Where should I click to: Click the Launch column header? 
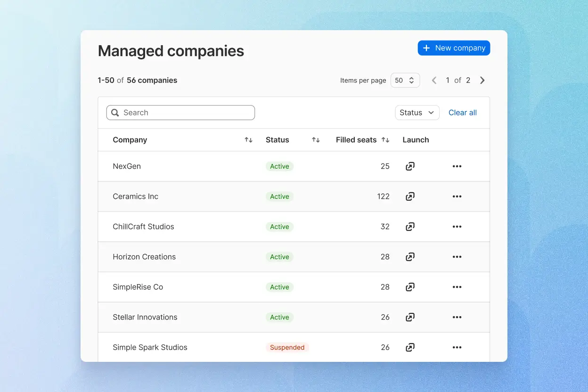click(x=416, y=140)
